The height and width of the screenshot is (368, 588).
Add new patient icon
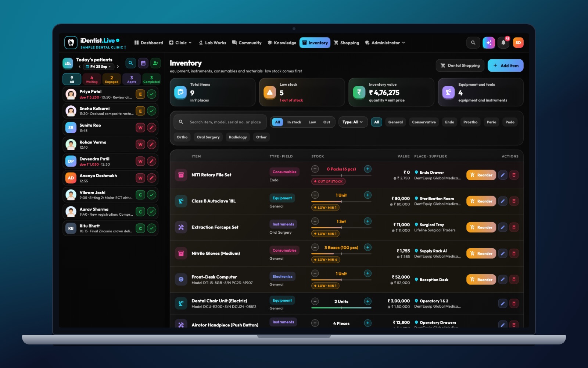click(x=156, y=63)
